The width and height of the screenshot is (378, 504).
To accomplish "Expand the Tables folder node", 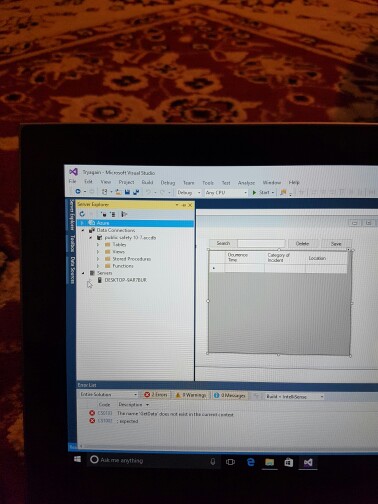I will 98,245.
